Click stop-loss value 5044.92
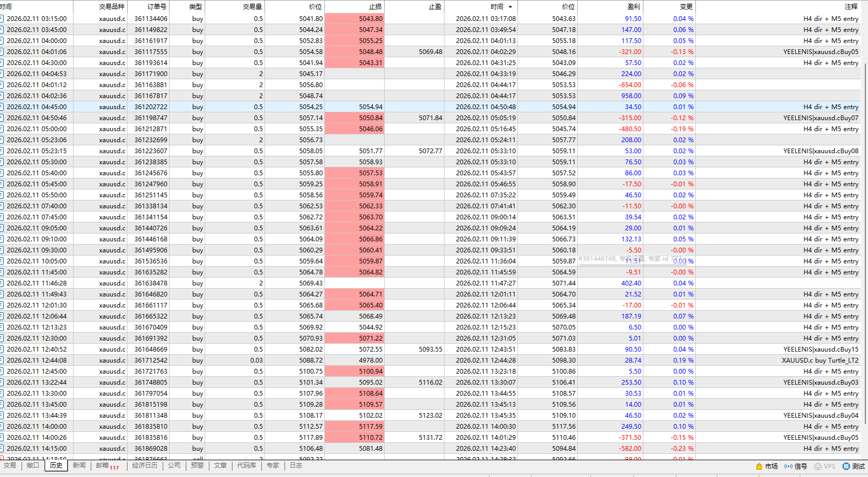This screenshot has height=477, width=868. pyautogui.click(x=371, y=327)
